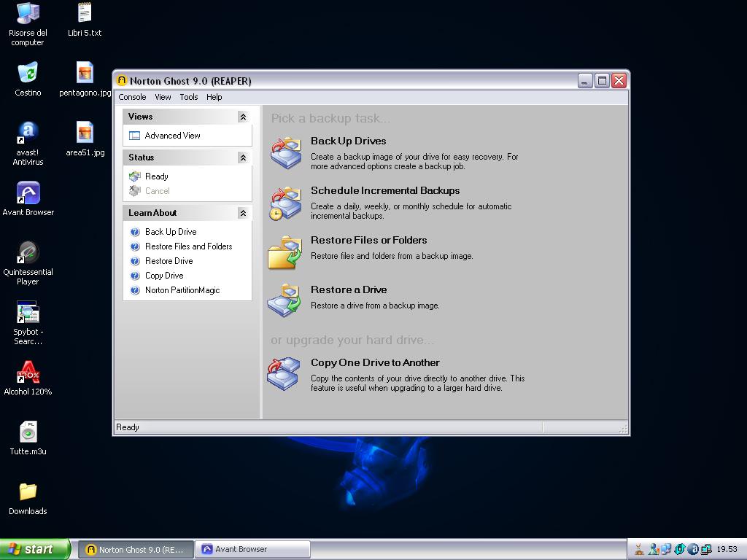This screenshot has width=747, height=560.
Task: Start Restore Files or Folders task
Action: pos(368,240)
